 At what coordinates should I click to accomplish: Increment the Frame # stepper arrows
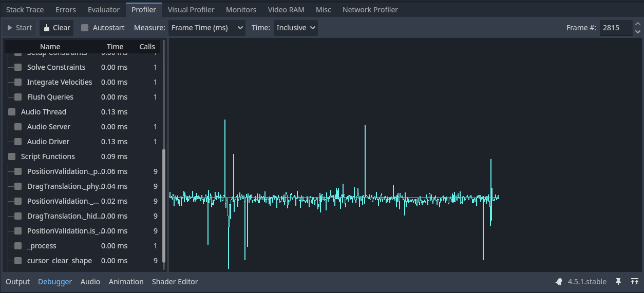tap(637, 25)
